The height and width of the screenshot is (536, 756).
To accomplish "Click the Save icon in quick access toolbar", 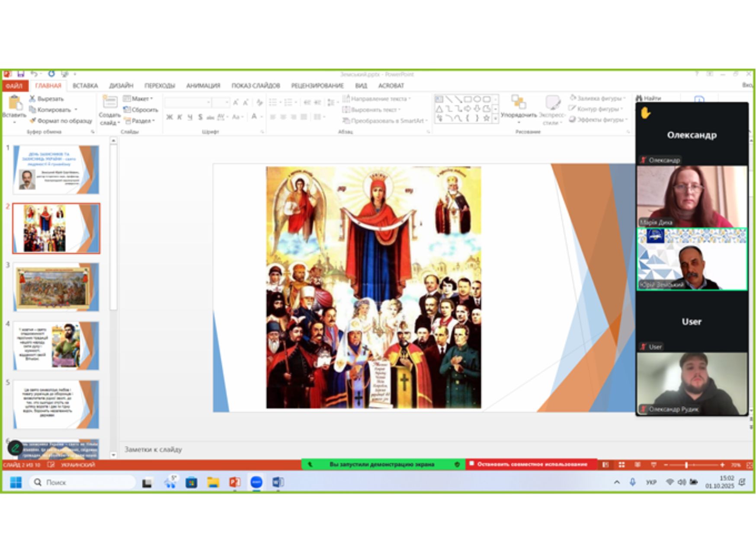I will (x=20, y=74).
